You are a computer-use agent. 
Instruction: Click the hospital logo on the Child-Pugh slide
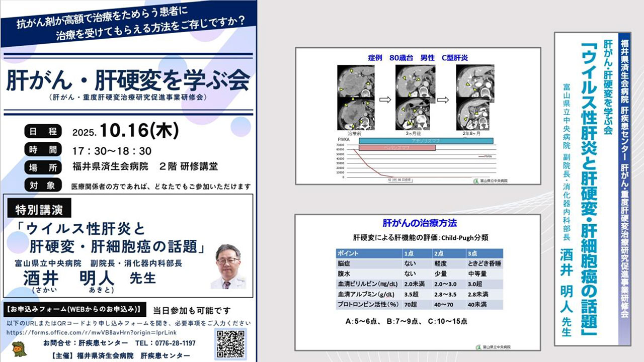[494, 347]
